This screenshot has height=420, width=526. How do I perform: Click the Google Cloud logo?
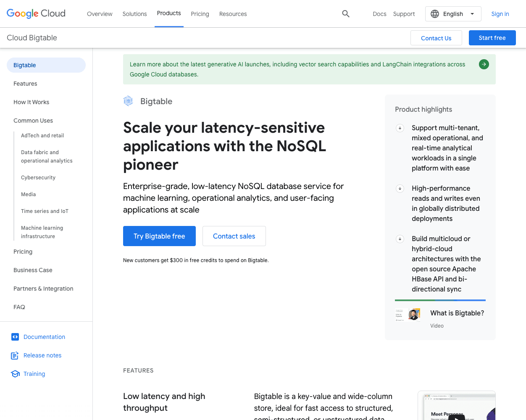[36, 13]
